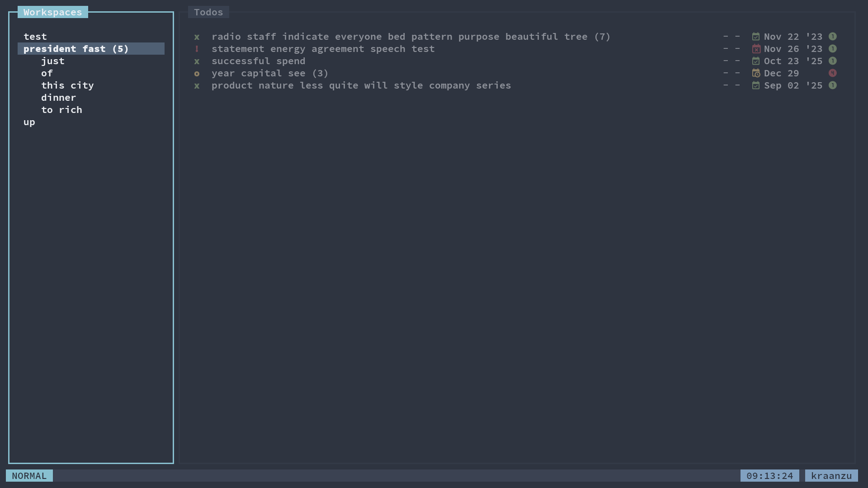Toggle the 'o' status on 'year capital see' todo
This screenshot has width=868, height=488.
197,73
